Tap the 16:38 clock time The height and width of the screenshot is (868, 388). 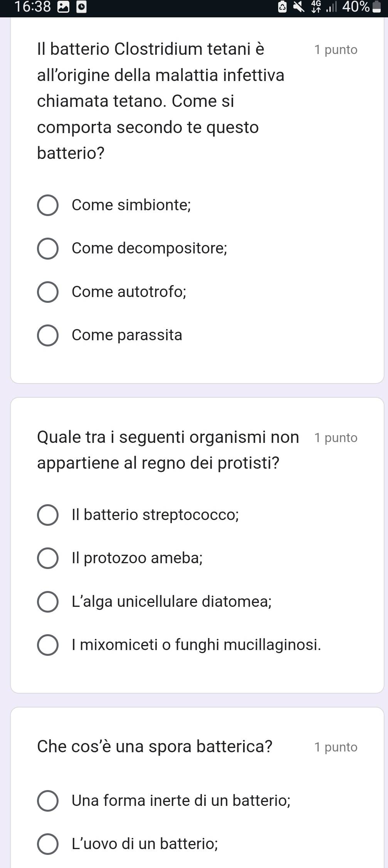click(32, 7)
